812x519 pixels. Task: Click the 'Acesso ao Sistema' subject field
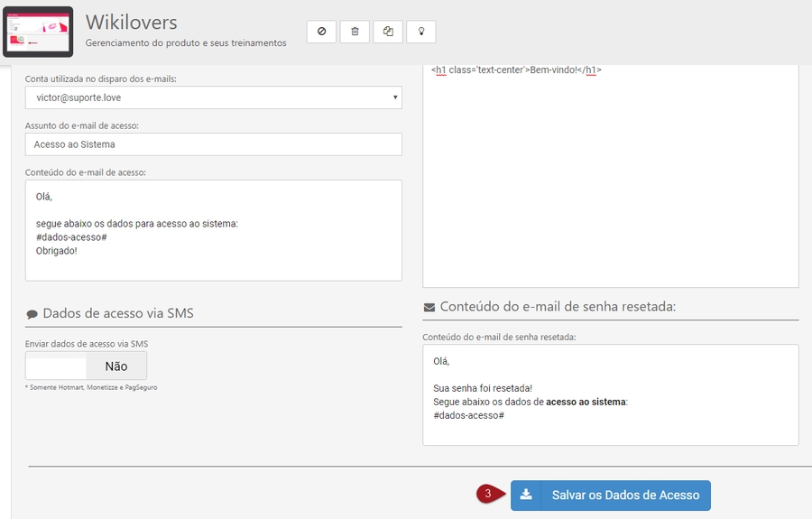pos(214,144)
